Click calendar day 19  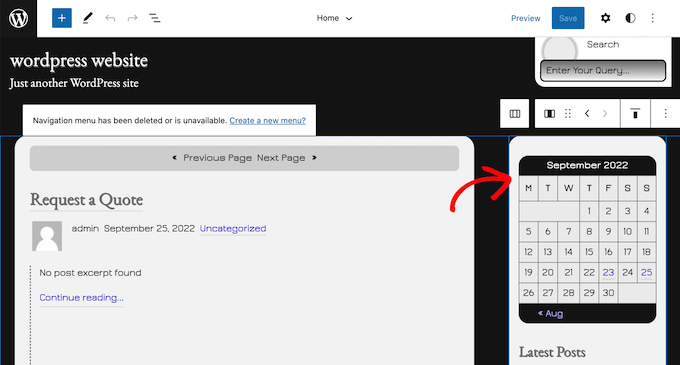point(528,272)
